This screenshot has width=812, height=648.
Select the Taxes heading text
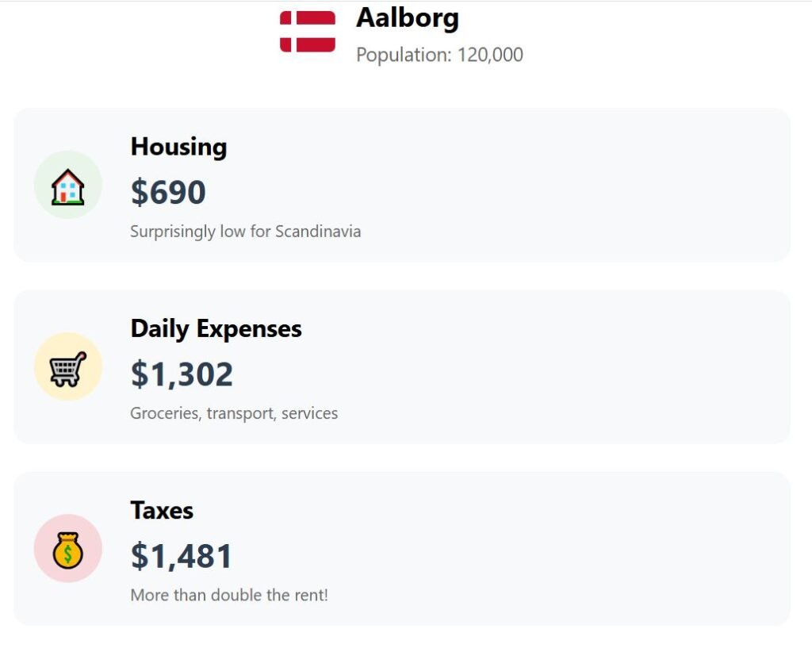point(162,510)
